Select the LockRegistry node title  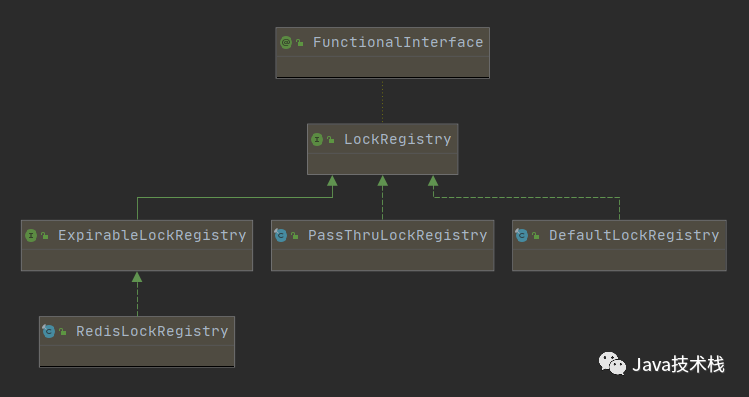(397, 139)
